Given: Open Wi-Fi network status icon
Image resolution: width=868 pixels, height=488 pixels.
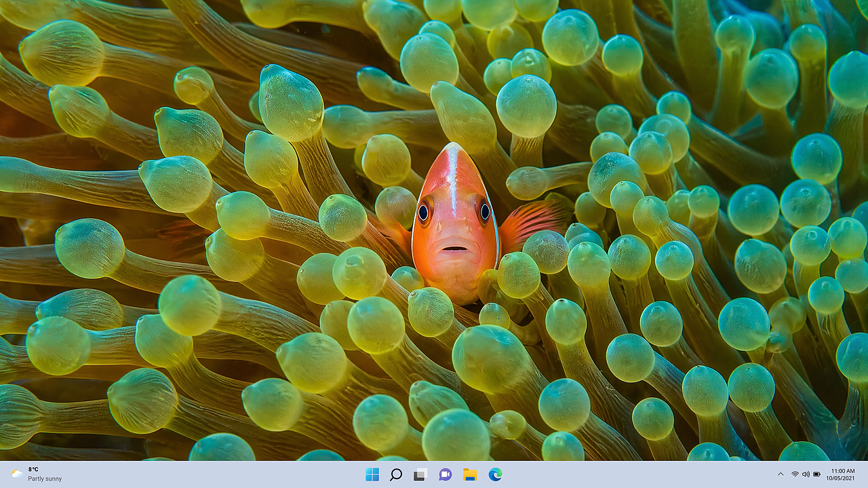Looking at the screenshot, I should point(795,474).
